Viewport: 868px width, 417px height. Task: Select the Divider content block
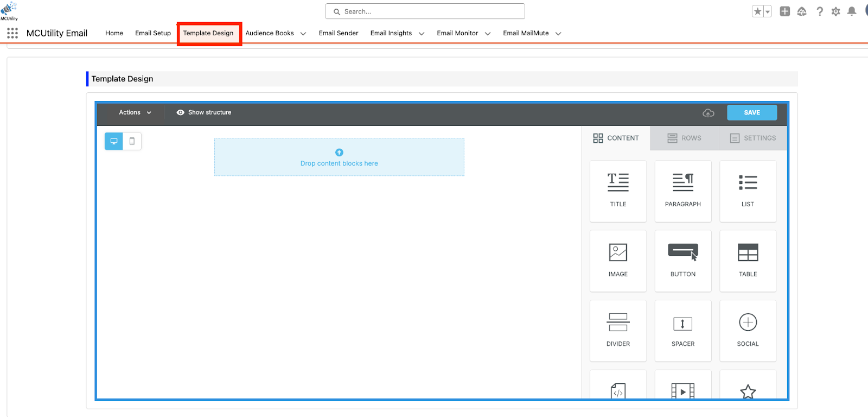(618, 330)
